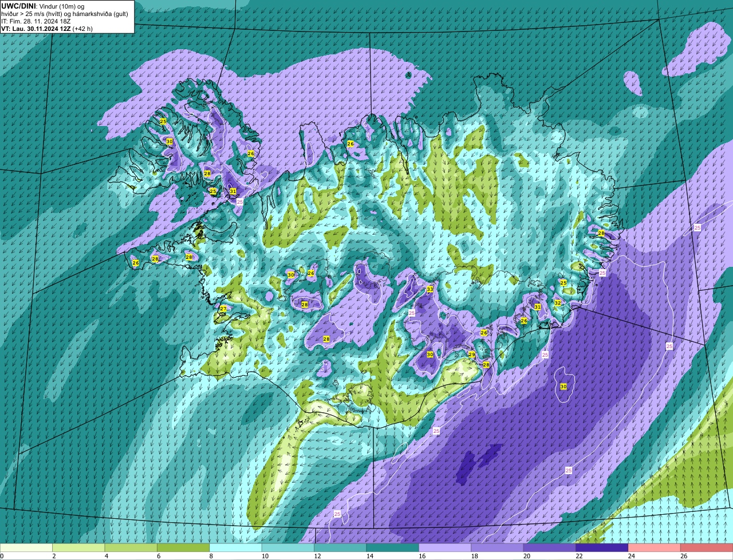The height and width of the screenshot is (560, 733).
Task: Click the "2" tick label on color scale
Action: click(x=54, y=556)
